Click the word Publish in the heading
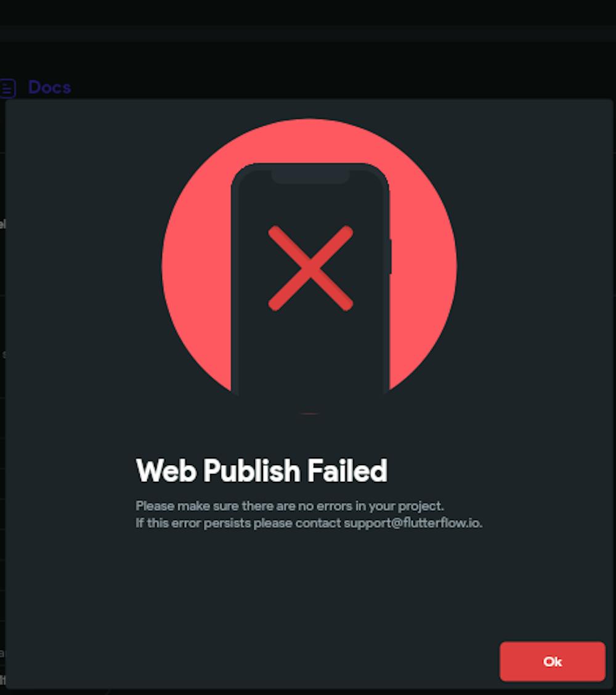This screenshot has width=616, height=695. [252, 470]
